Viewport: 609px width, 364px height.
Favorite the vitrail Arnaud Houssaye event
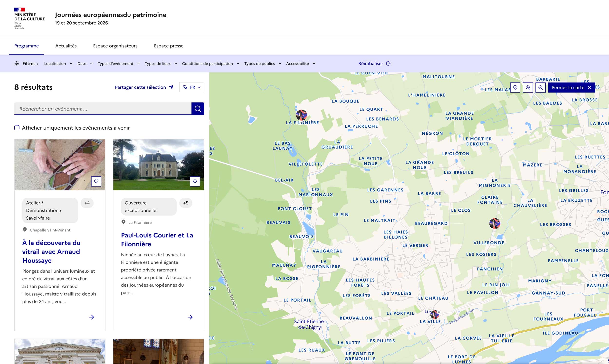96,181
